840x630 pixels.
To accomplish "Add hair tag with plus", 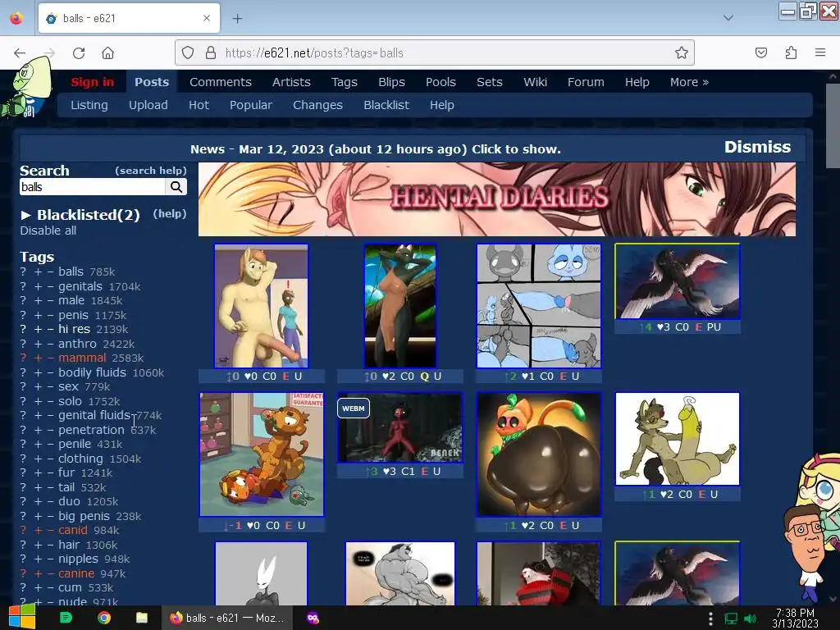I will 38,545.
